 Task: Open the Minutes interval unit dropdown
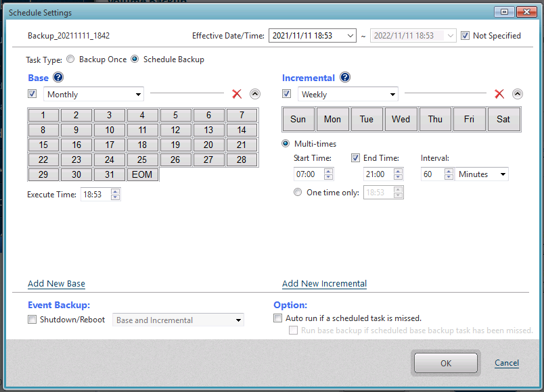tap(482, 174)
